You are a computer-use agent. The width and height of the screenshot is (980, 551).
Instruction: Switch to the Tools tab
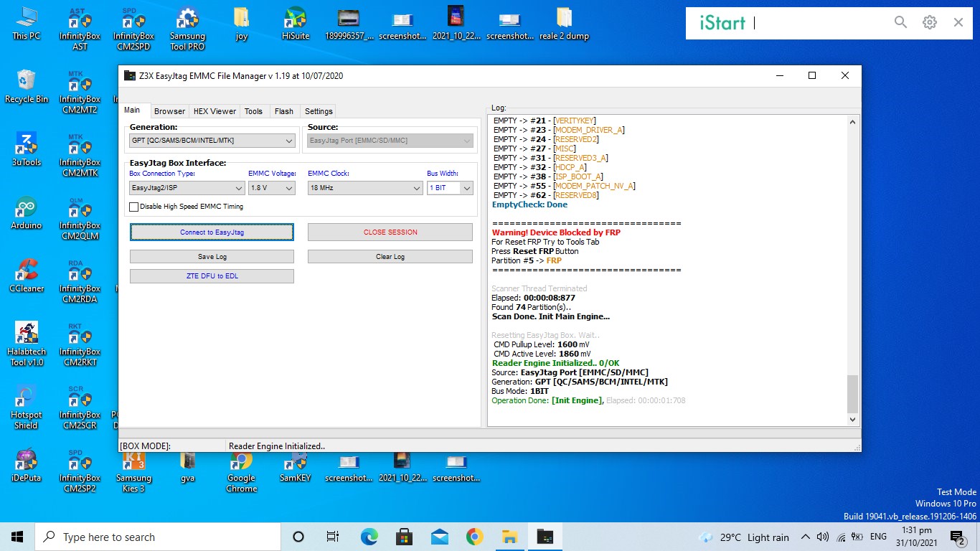click(x=254, y=111)
